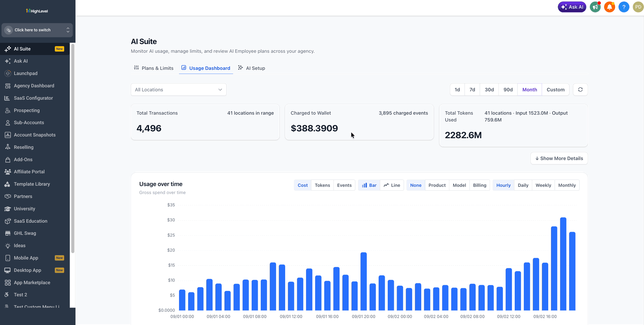Image resolution: width=644 pixels, height=325 pixels.
Task: Click the refresh icon beside Custom
Action: (580, 90)
